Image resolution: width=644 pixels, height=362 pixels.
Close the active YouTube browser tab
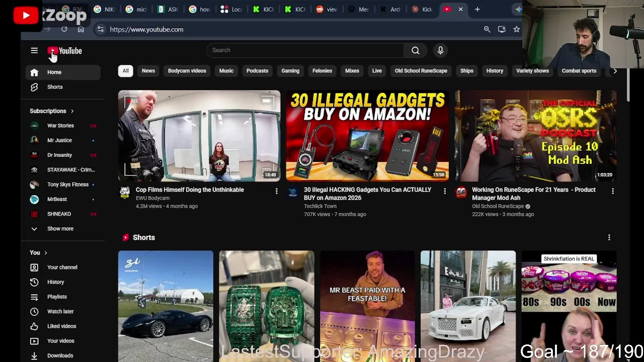pyautogui.click(x=460, y=9)
